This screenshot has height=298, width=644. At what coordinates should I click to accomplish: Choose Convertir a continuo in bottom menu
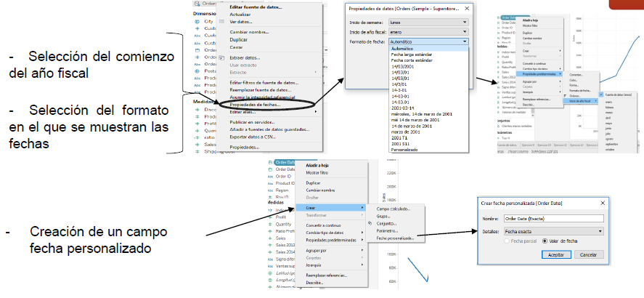point(323,225)
